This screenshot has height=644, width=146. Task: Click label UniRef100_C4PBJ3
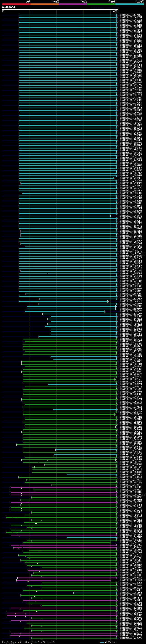tap(131, 359)
